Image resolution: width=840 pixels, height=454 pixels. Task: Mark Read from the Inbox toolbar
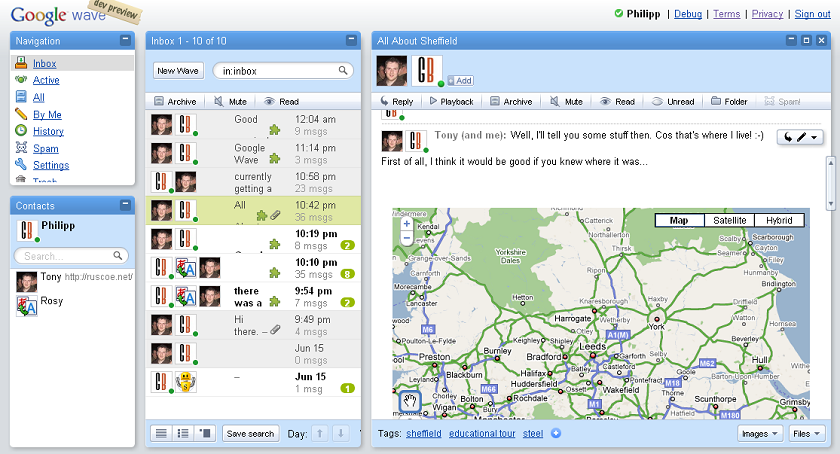pos(282,101)
